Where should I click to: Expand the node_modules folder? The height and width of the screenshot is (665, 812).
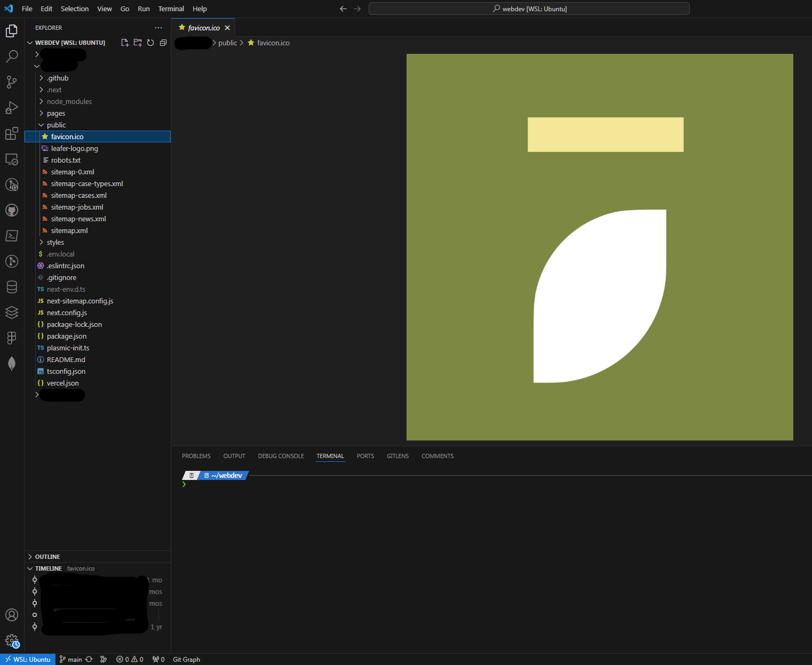click(69, 101)
